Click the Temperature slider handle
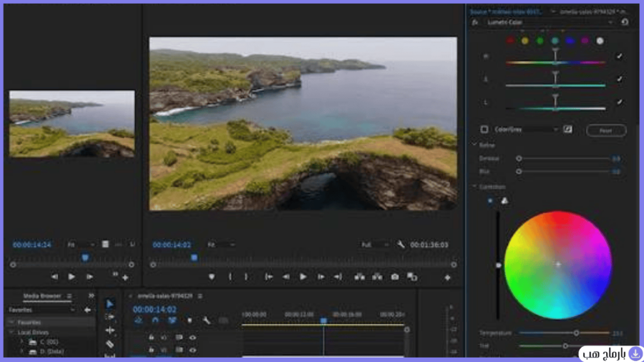The height and width of the screenshot is (362, 644). pos(576,333)
